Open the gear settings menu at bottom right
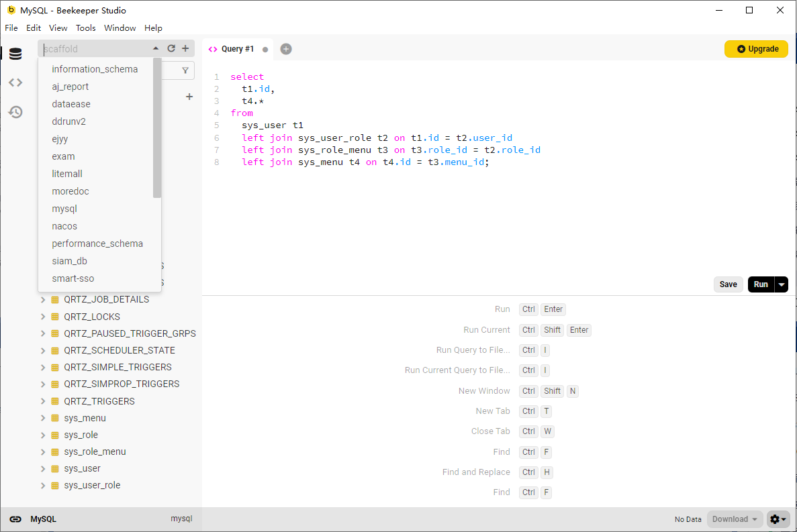Image resolution: width=797 pixels, height=532 pixels. (778, 519)
